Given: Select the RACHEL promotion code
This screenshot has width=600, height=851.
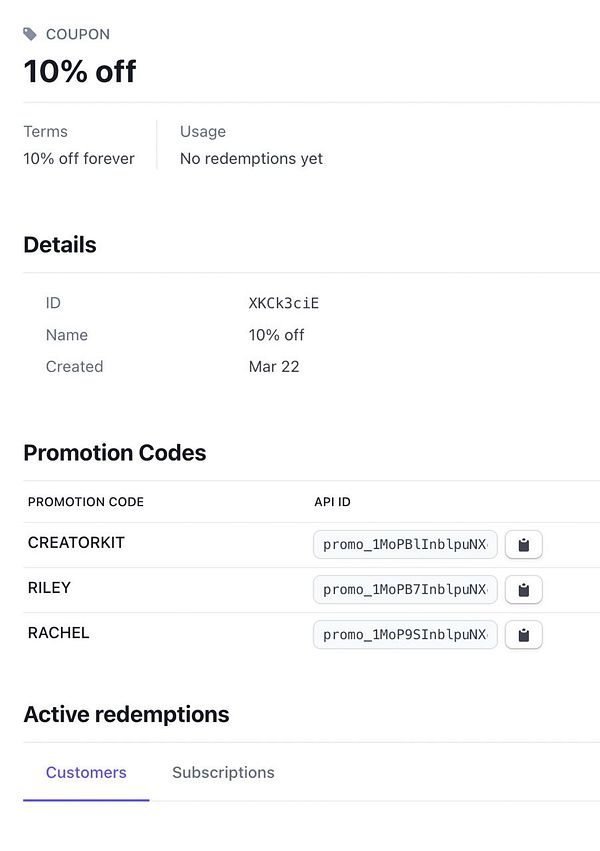Looking at the screenshot, I should (x=58, y=633).
